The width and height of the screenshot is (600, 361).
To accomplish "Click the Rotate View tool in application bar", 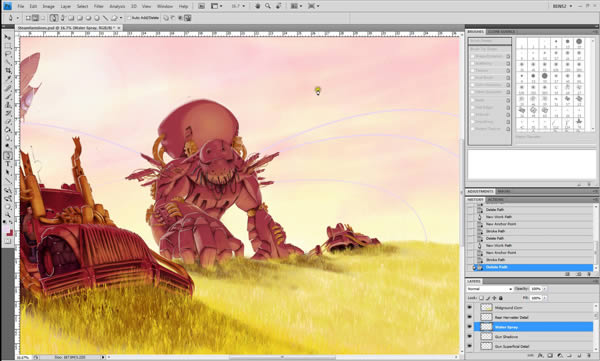I will click(x=279, y=6).
